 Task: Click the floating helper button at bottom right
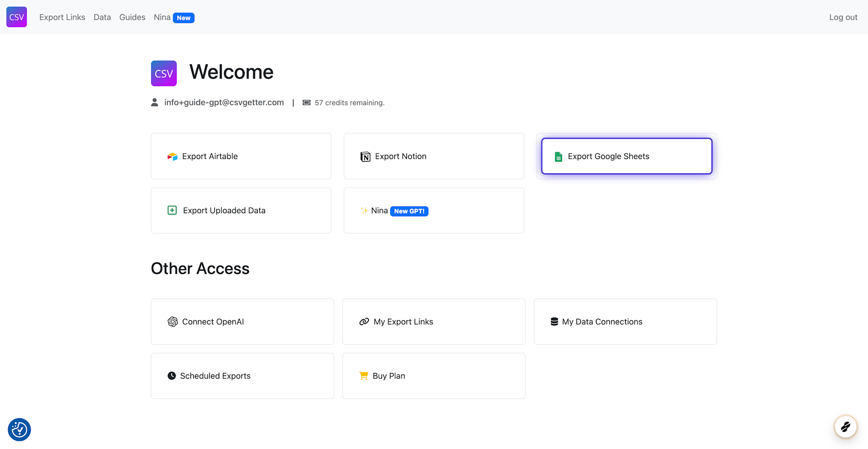click(x=846, y=427)
